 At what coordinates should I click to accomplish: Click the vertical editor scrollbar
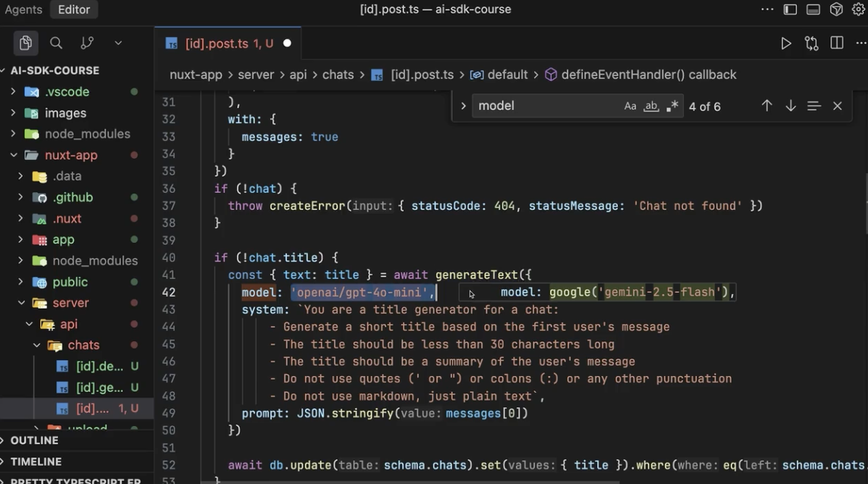point(866,203)
